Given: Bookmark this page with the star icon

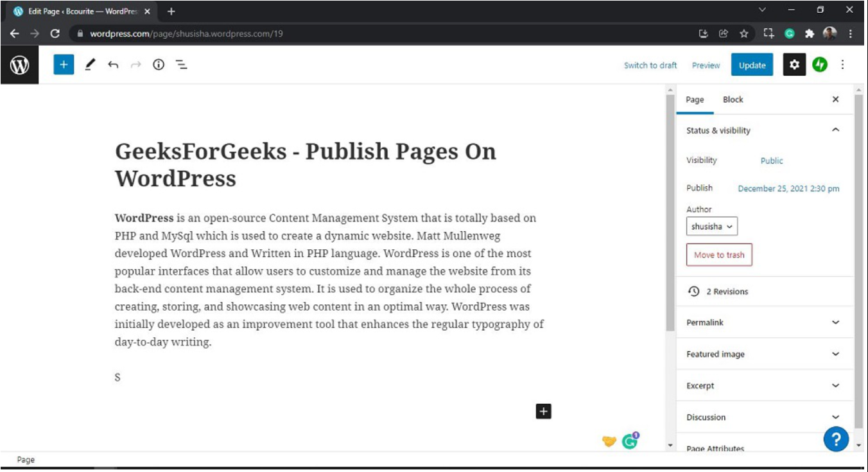Looking at the screenshot, I should click(x=744, y=33).
